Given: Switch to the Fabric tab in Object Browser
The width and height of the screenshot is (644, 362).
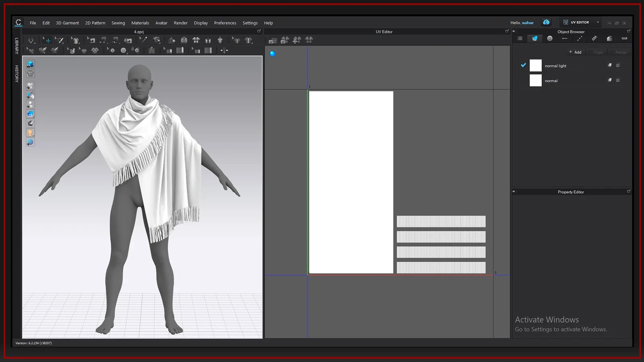Looking at the screenshot, I should coord(535,39).
